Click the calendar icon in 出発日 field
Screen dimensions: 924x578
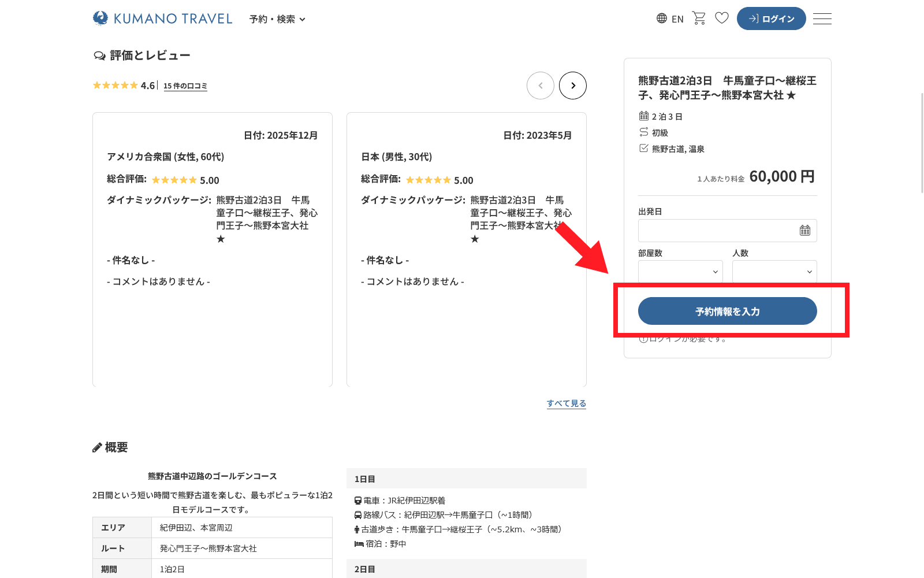804,231
